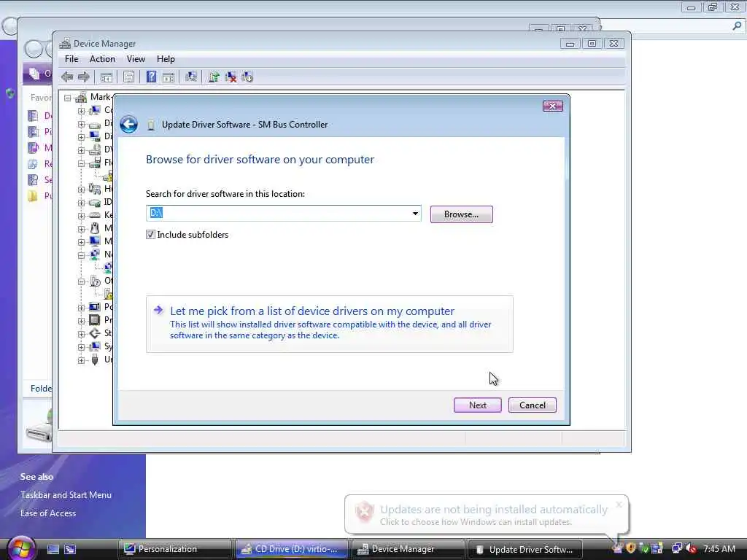Click Switch Between Windows quick launch icon

(70, 549)
